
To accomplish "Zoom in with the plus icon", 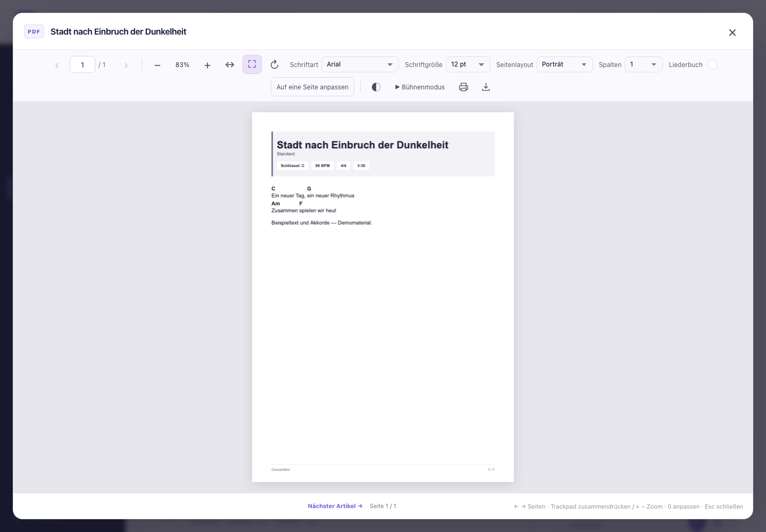I will click(x=207, y=65).
